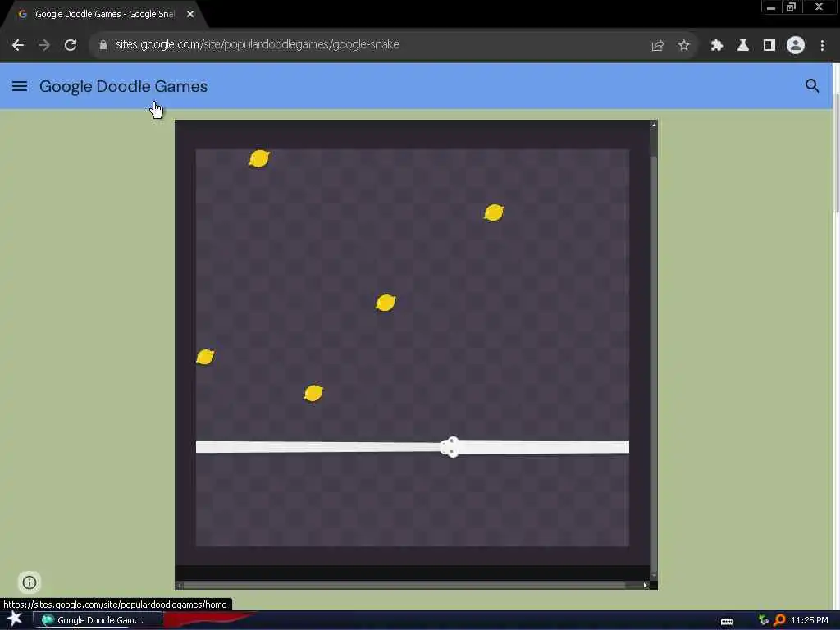Open the start star icon on taskbar
840x630 pixels.
point(15,620)
